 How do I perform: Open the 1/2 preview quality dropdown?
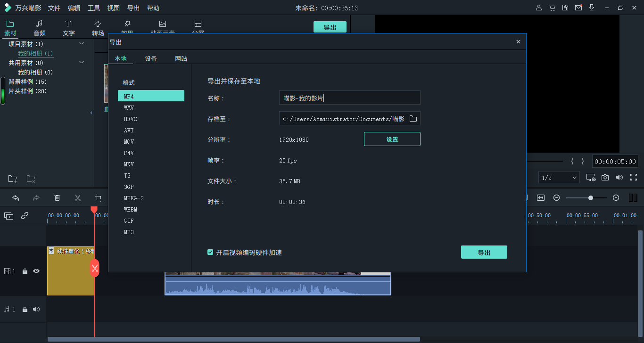point(559,177)
